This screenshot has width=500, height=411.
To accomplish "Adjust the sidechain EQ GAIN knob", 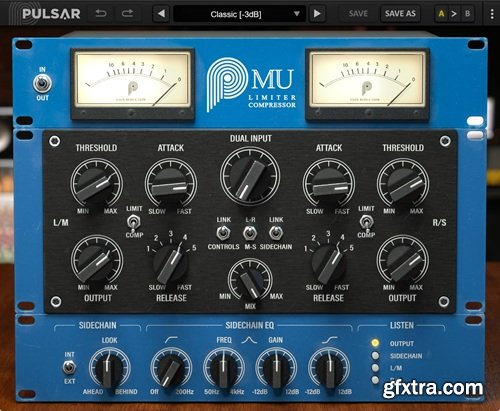I will point(276,368).
